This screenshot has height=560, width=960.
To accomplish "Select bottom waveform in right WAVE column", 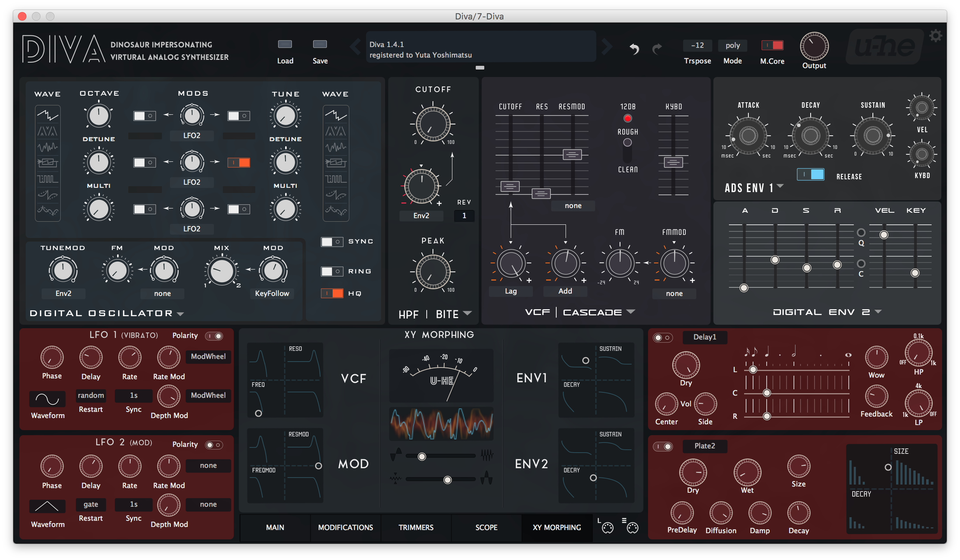I will [336, 210].
